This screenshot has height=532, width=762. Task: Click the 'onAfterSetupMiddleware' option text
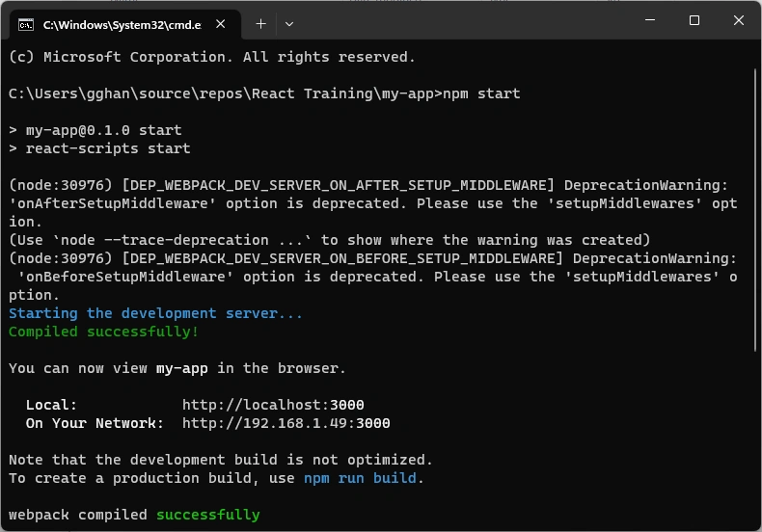pos(112,204)
